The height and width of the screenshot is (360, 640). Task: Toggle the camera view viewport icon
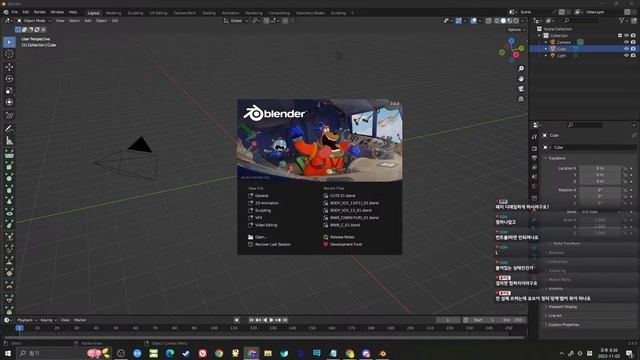521,89
